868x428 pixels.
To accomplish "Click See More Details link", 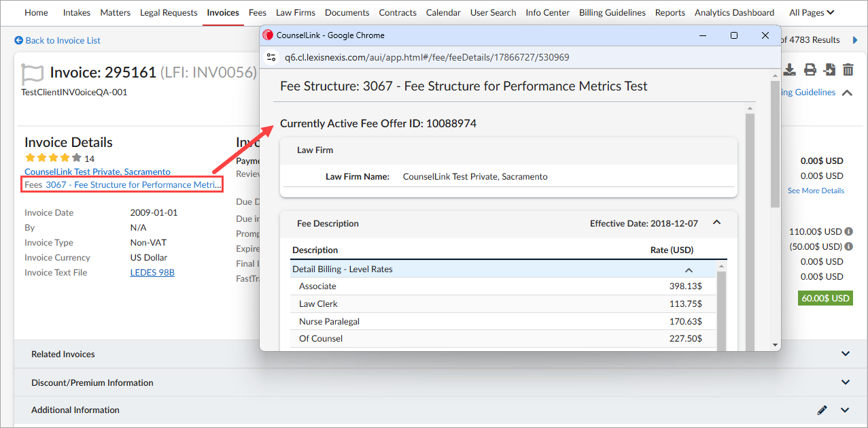I will pos(816,191).
